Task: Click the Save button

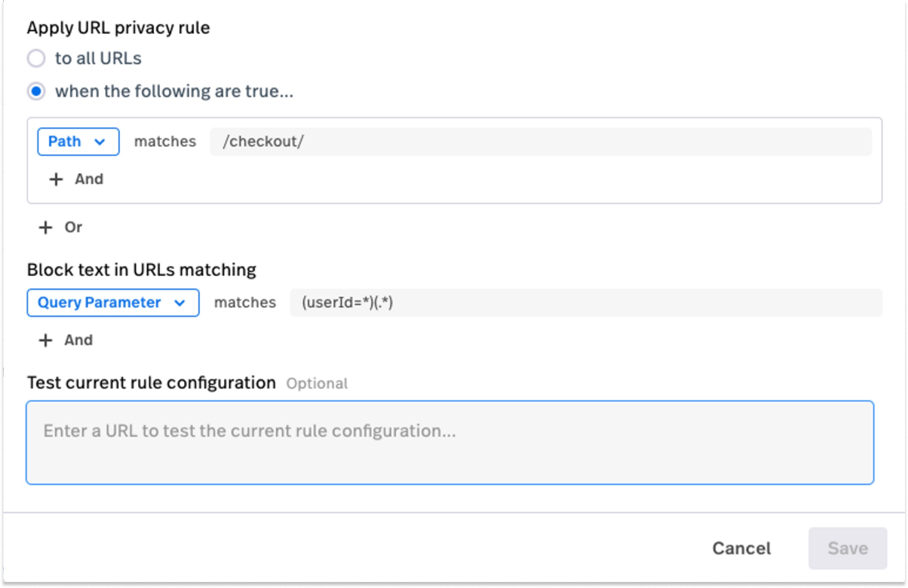Action: coord(848,548)
